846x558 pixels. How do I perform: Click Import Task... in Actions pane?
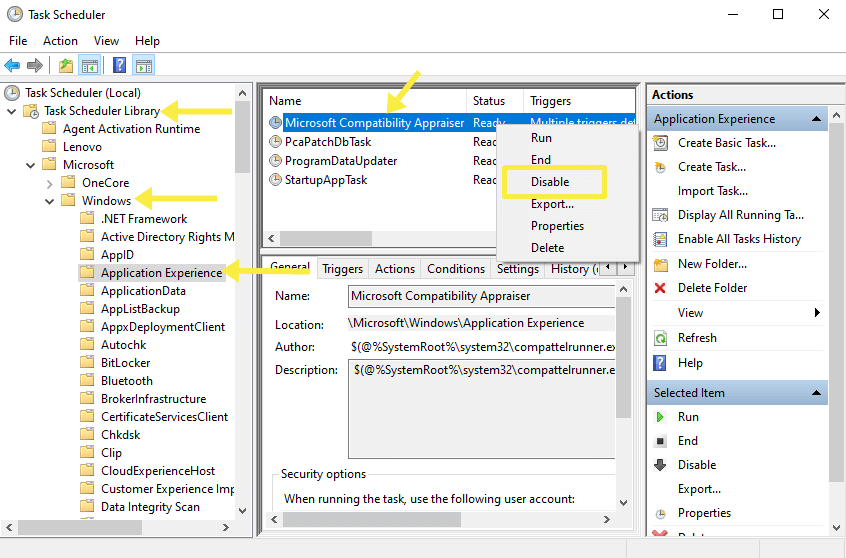[x=713, y=191]
